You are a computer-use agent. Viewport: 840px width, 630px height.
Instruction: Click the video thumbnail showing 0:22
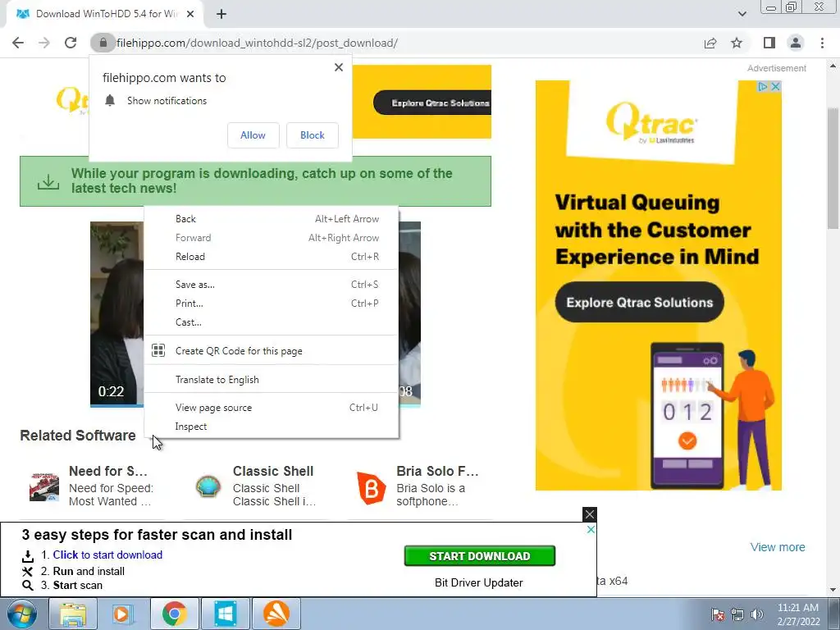click(x=116, y=314)
